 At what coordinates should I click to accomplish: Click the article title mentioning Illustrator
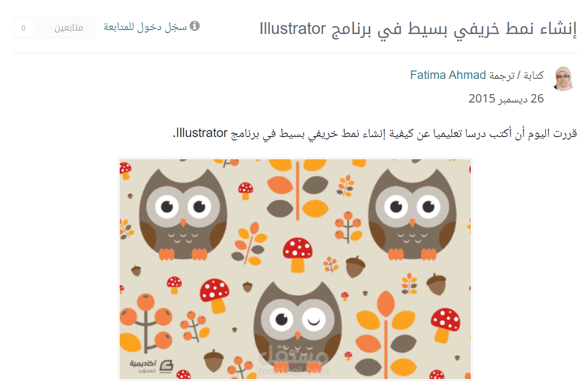[x=418, y=29]
